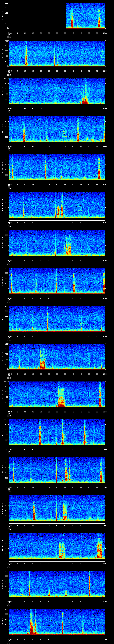Select the spectrogram plot starting at 23:15:00
This screenshot has width=114, height=644.
point(57,243)
